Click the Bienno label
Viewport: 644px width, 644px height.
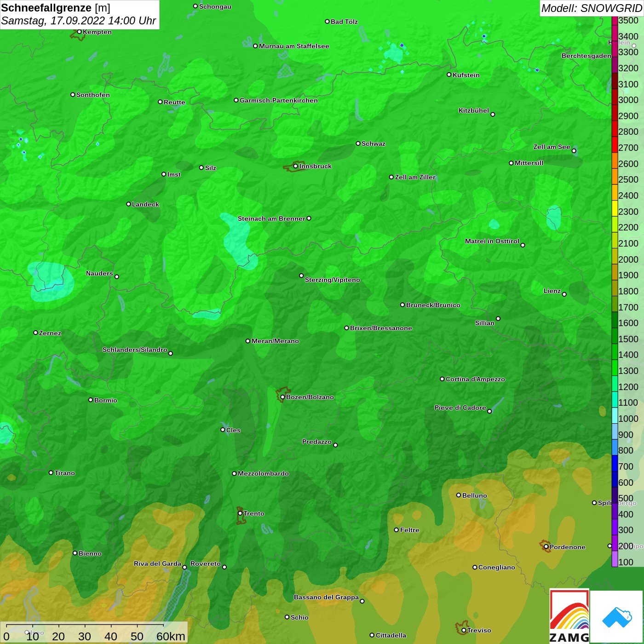click(x=90, y=553)
